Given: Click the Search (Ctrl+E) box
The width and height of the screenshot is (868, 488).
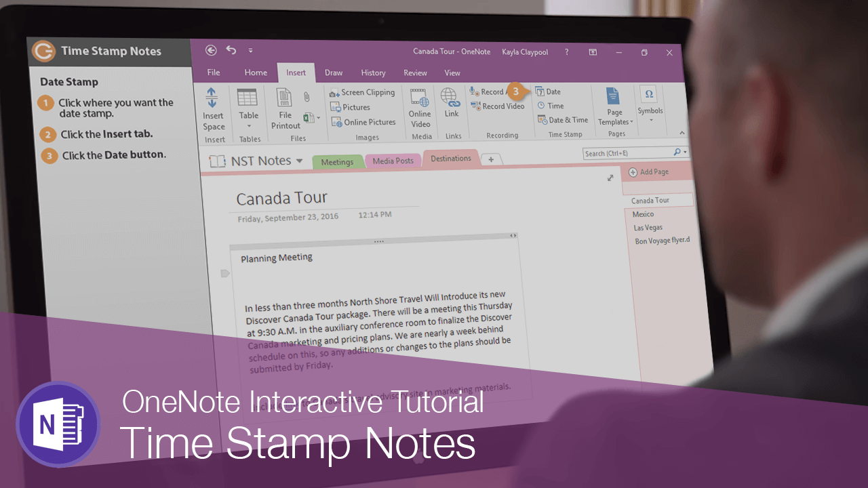Looking at the screenshot, I should [627, 153].
